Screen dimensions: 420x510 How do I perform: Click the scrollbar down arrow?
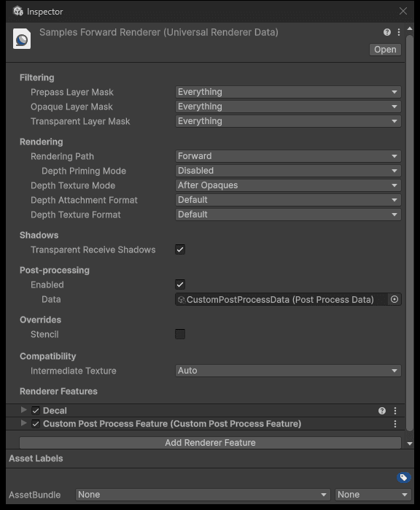pos(410,444)
